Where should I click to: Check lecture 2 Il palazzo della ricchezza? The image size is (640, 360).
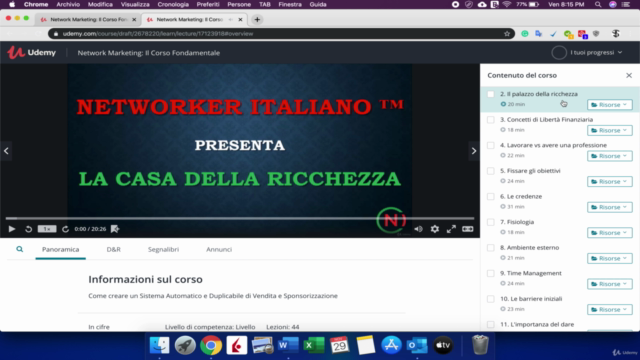491,94
